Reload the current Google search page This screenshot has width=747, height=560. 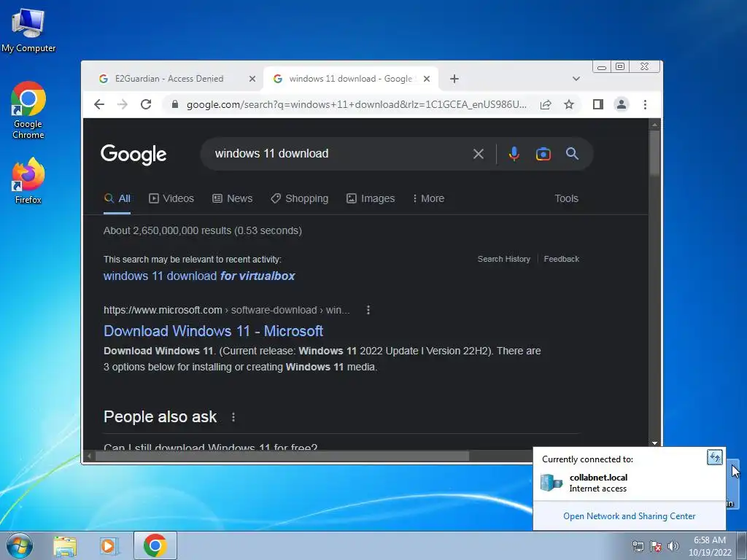(146, 104)
